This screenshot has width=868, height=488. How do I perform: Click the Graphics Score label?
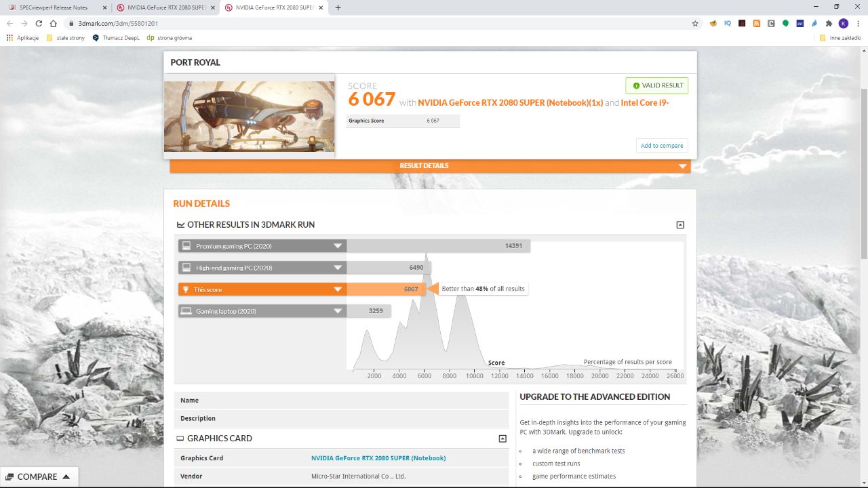pos(366,121)
